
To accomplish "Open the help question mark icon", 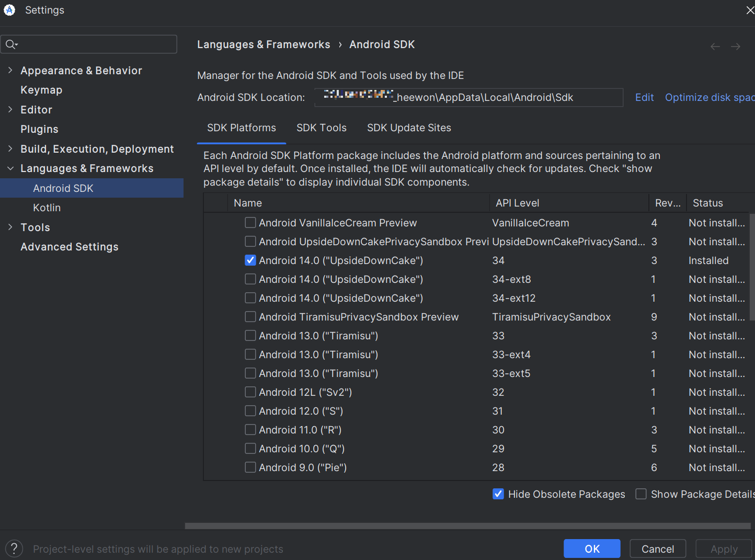I will pos(14,548).
